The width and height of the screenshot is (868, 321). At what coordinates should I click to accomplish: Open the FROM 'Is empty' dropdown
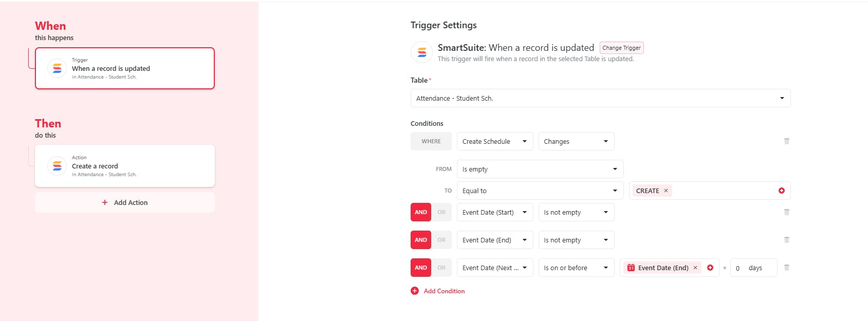pos(540,169)
